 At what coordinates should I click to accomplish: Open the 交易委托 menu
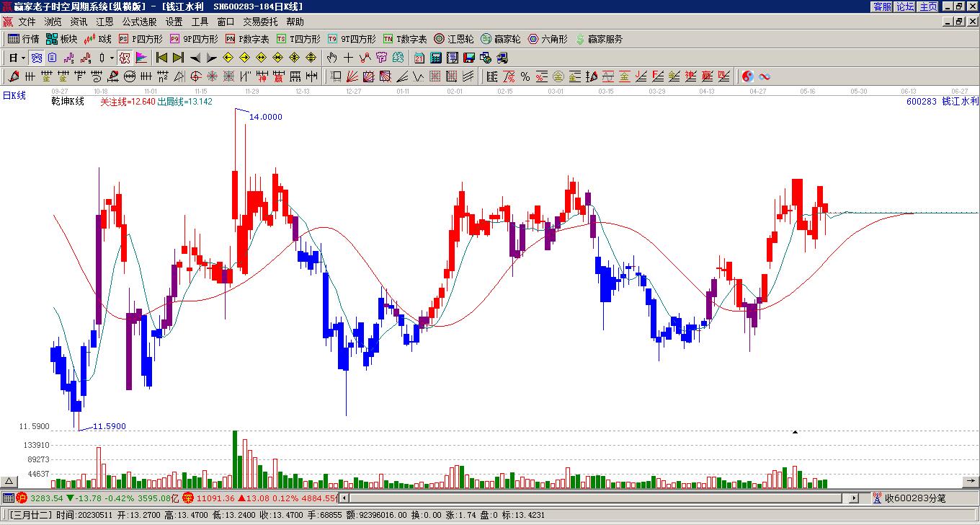260,22
